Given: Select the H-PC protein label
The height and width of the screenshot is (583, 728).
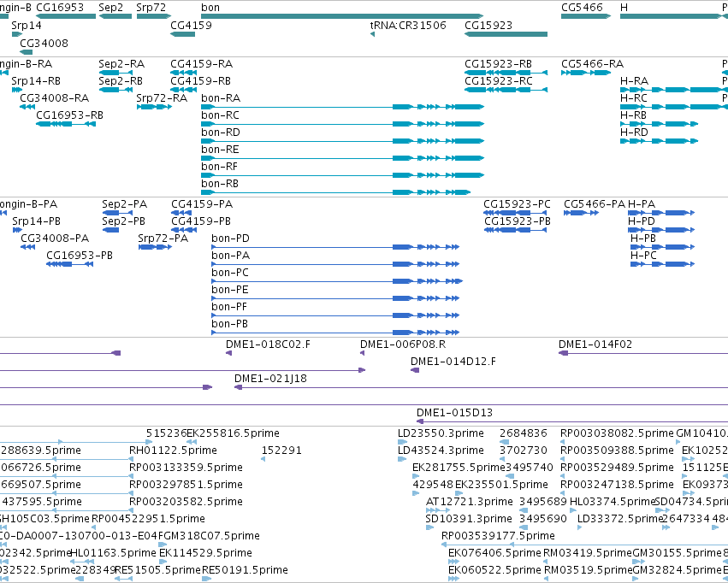Looking at the screenshot, I should pos(643,256).
